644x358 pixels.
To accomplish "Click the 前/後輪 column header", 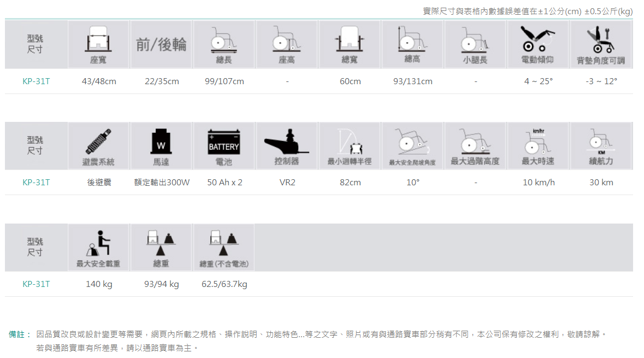I will [x=161, y=45].
